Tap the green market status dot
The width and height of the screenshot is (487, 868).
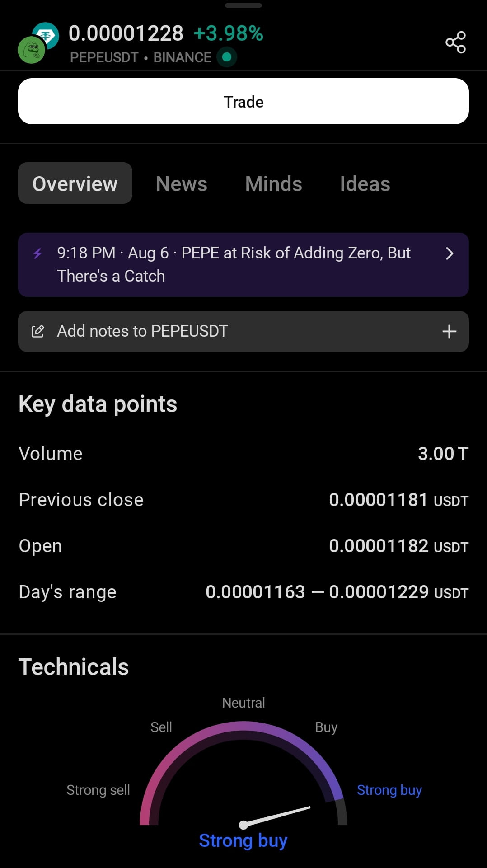227,57
